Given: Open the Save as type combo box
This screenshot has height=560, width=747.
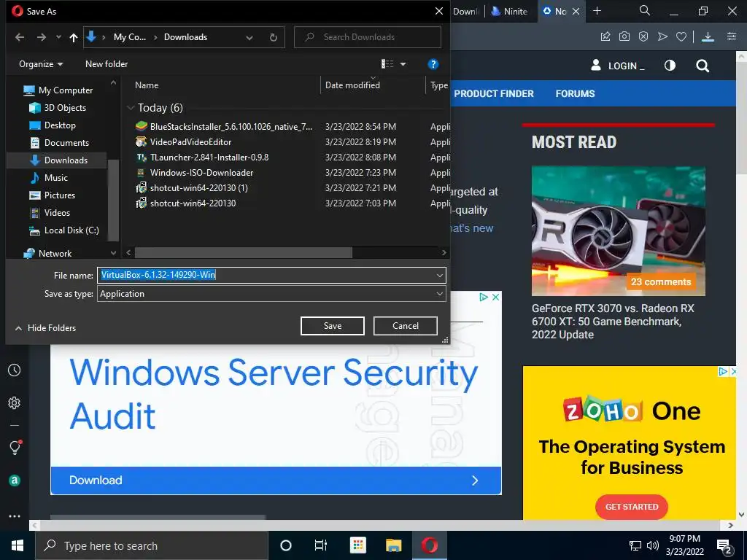Looking at the screenshot, I should point(271,294).
